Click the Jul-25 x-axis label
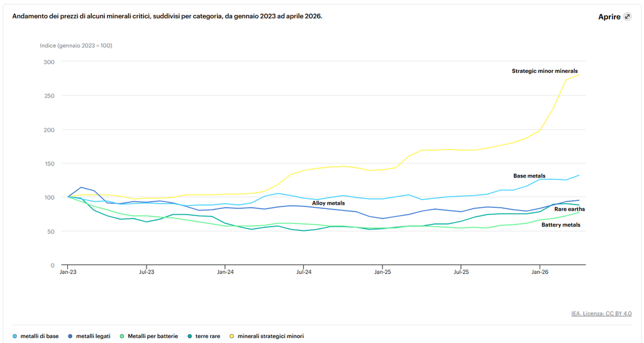The image size is (644, 343). [461, 272]
